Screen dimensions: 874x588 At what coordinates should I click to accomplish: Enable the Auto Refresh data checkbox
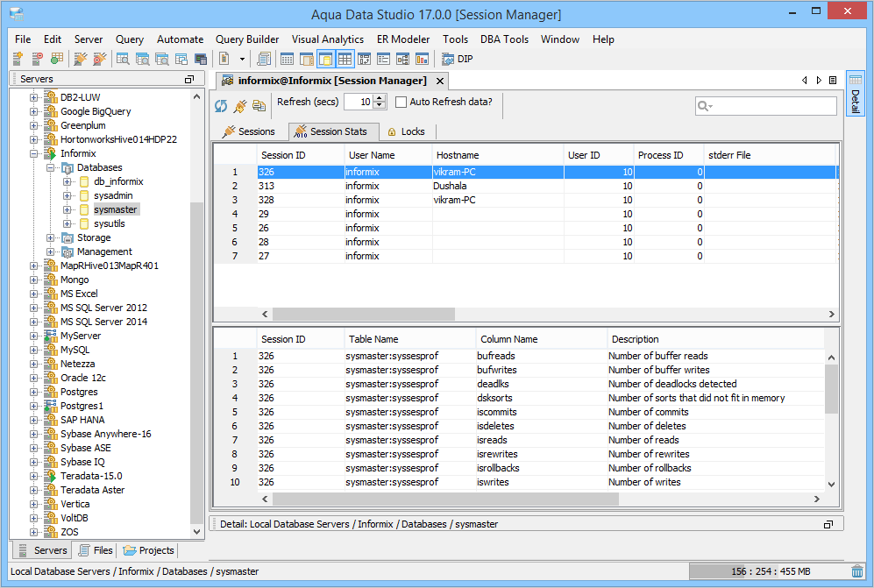(401, 102)
